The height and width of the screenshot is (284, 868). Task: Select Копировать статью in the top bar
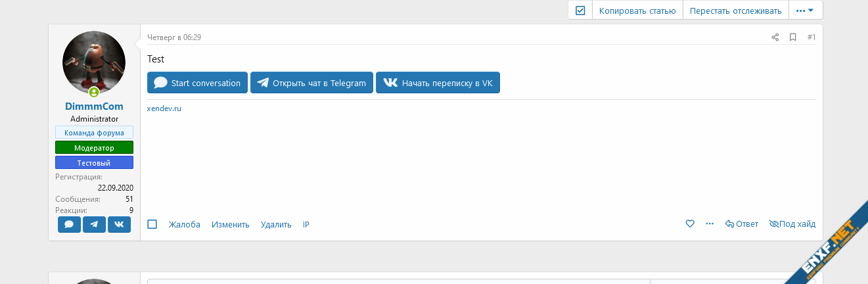[637, 11]
